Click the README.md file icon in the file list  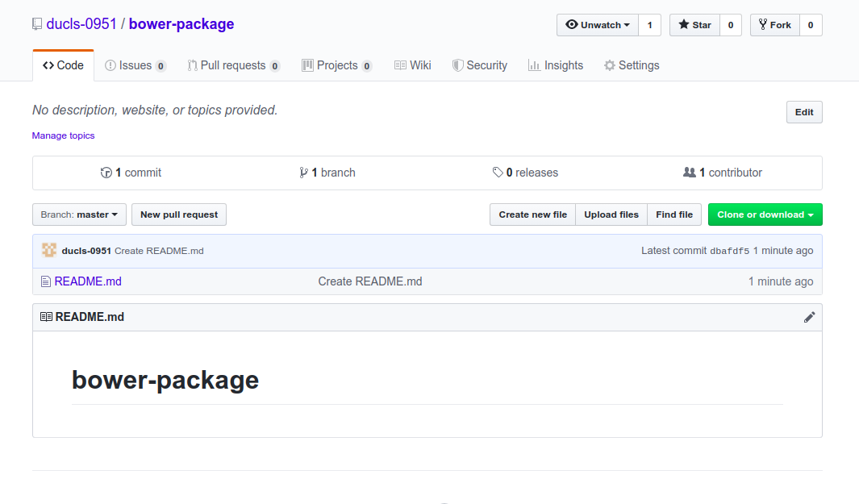tap(46, 281)
